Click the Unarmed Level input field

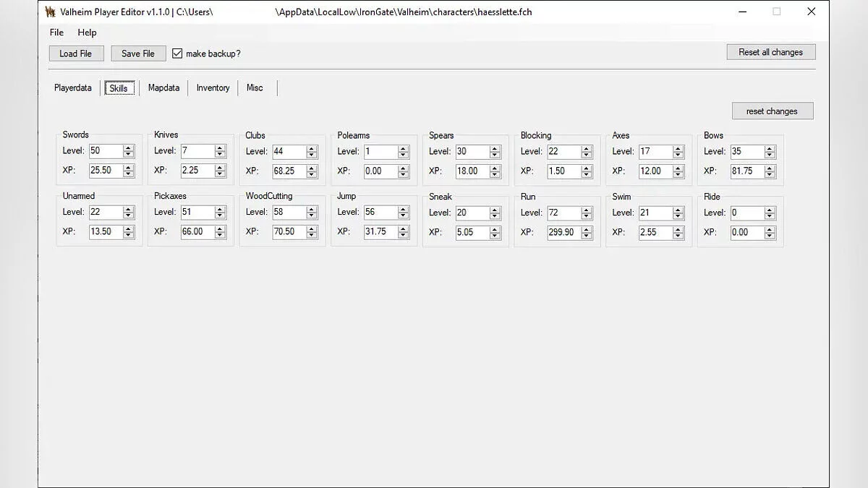[106, 213]
